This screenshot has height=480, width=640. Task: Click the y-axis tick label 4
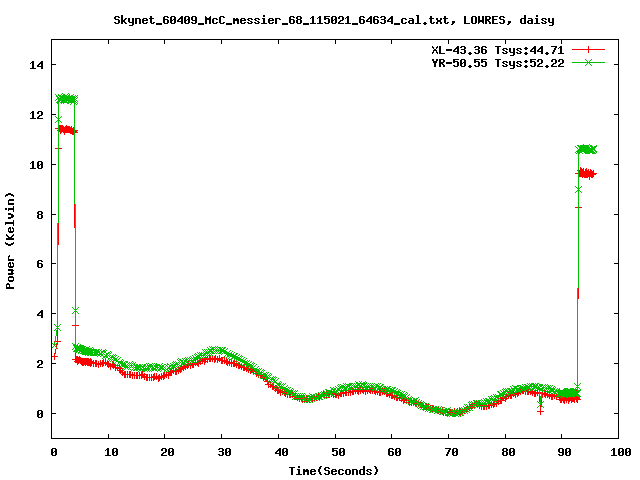pos(40,314)
